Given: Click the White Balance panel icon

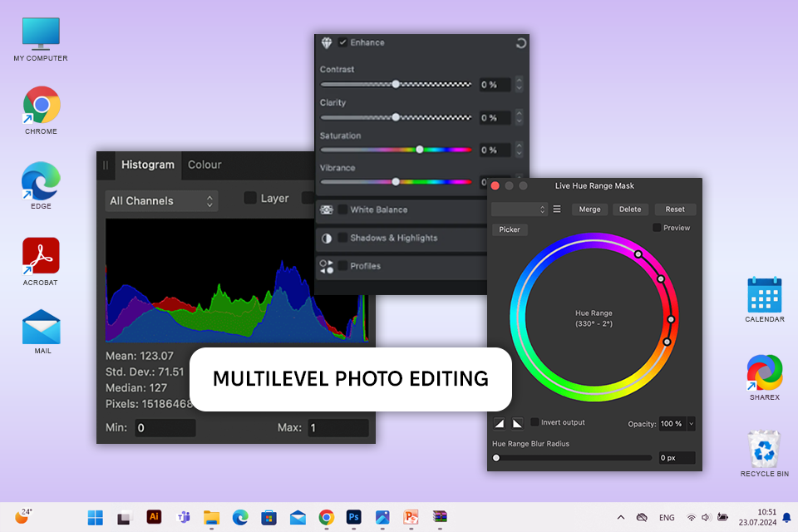Looking at the screenshot, I should [327, 209].
